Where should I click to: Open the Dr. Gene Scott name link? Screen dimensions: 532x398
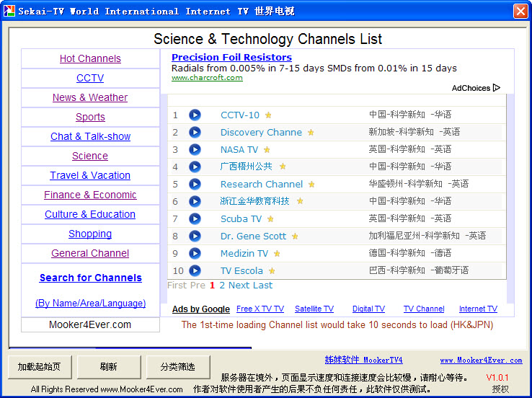click(254, 236)
